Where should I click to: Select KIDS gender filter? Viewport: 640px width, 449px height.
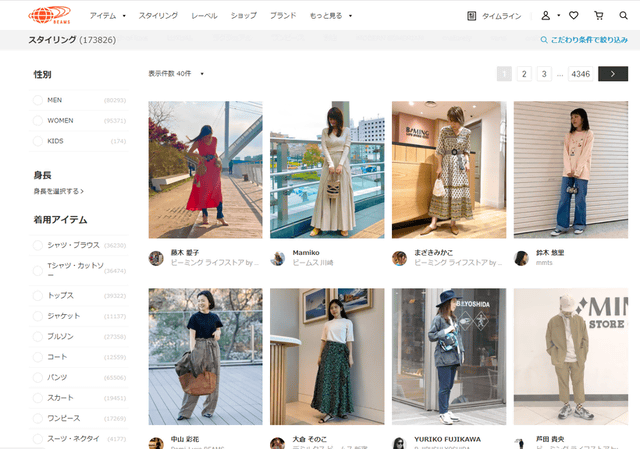(38, 141)
